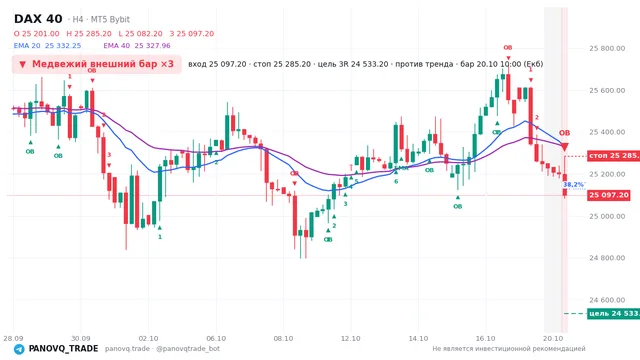Image resolution: width=640 pixels, height=360 pixels.
Task: Click the 25 800.00 price axis label
Action: pos(607,49)
